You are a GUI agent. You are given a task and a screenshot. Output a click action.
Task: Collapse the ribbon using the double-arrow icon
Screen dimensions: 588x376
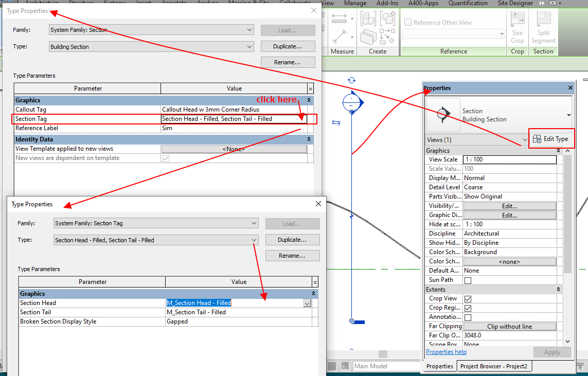541,3
